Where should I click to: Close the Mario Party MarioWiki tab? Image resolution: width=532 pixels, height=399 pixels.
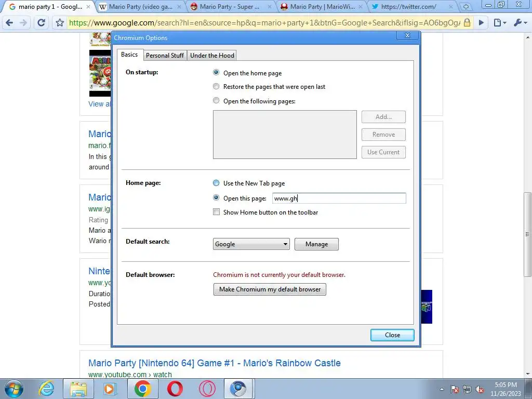pos(361,6)
